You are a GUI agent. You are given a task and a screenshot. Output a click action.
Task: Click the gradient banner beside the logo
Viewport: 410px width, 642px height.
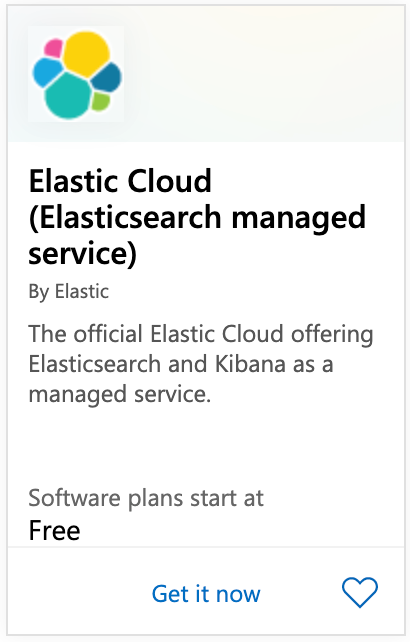click(264, 74)
